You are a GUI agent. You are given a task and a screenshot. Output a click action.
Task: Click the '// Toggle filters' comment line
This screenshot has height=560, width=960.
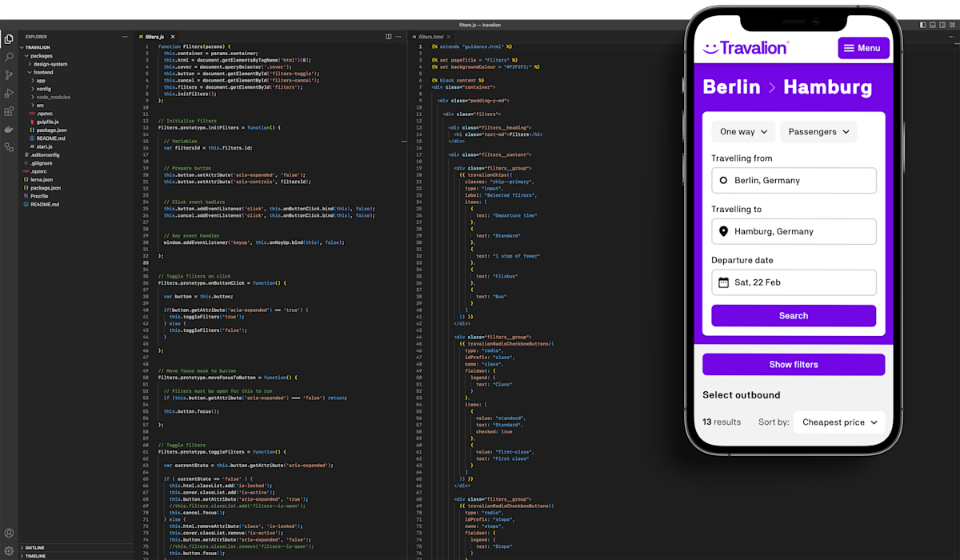(182, 445)
